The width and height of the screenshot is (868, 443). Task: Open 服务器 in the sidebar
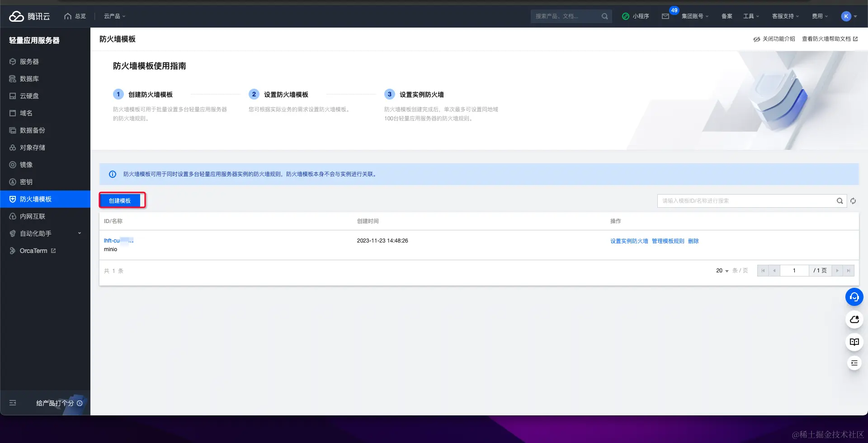[x=45, y=62]
